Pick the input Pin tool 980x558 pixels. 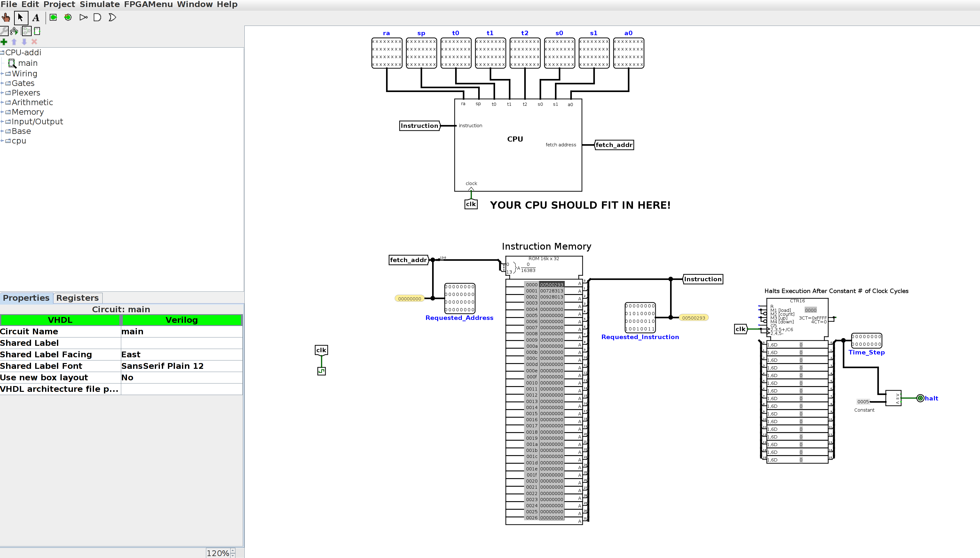[x=53, y=18]
